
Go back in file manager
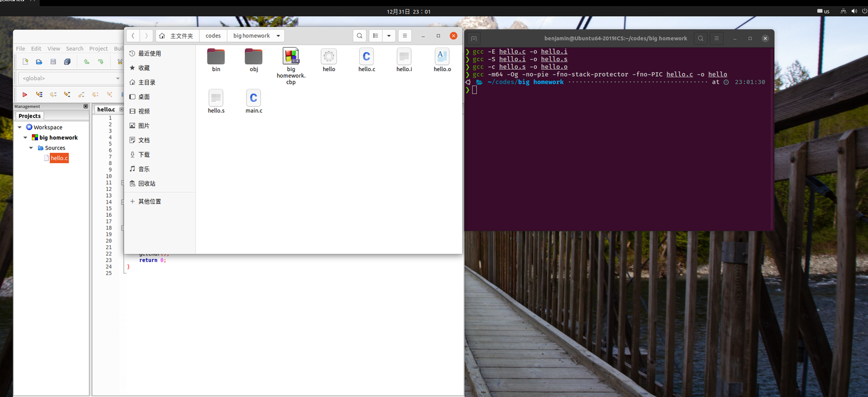click(x=133, y=36)
